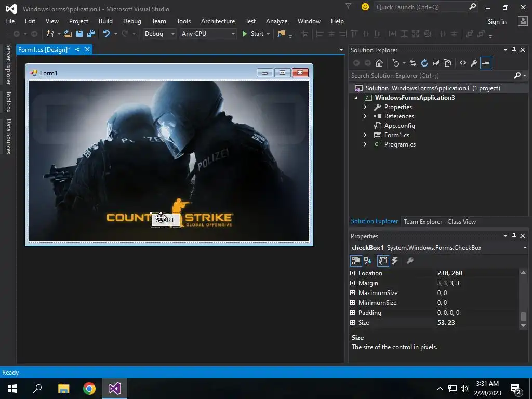Switch to the Class View tab

(461, 221)
